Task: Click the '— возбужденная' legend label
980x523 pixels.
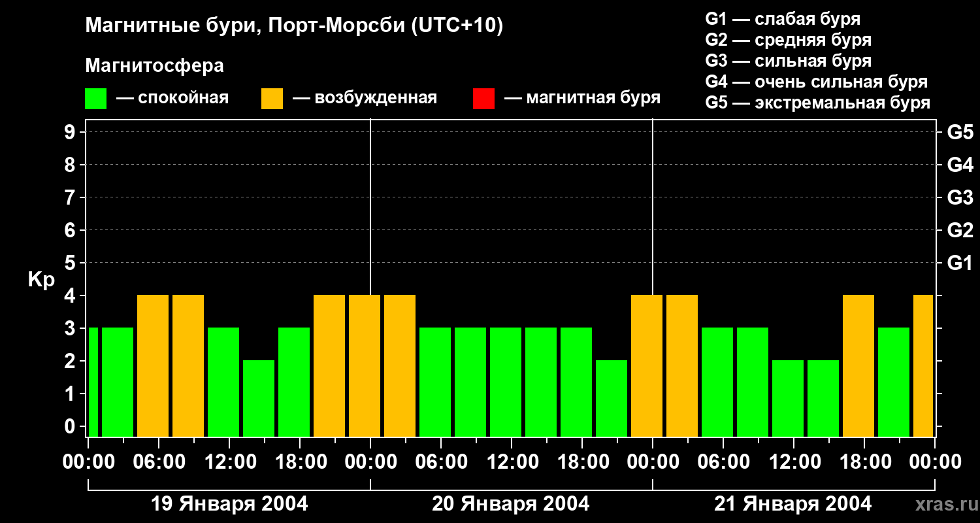Action: pos(365,98)
